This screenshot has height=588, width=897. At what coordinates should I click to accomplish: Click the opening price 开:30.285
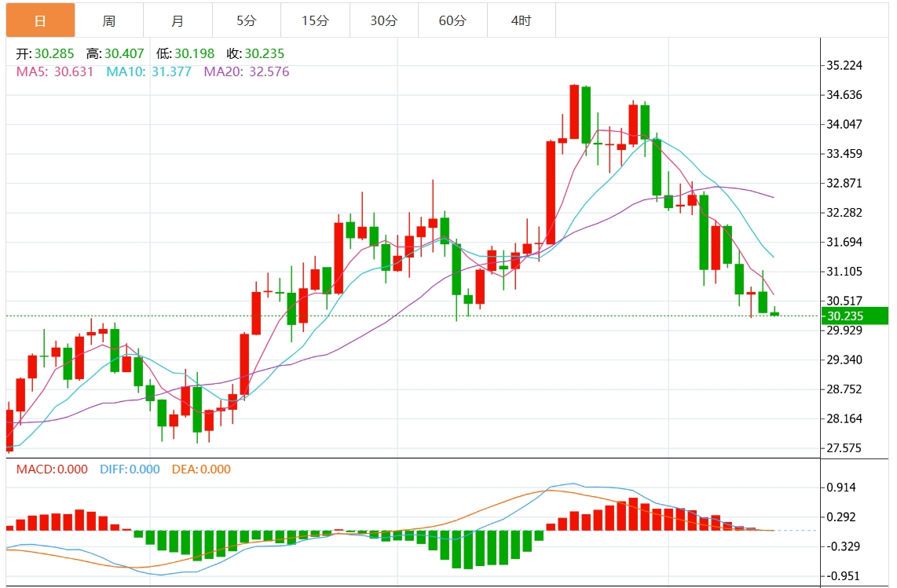tap(46, 53)
